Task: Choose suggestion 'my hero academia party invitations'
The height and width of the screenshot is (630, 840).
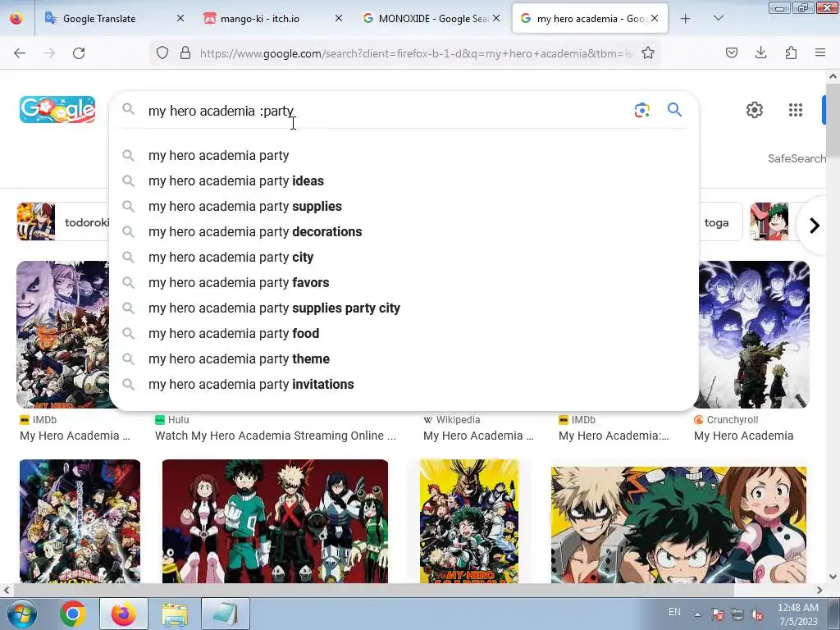Action: point(404,385)
